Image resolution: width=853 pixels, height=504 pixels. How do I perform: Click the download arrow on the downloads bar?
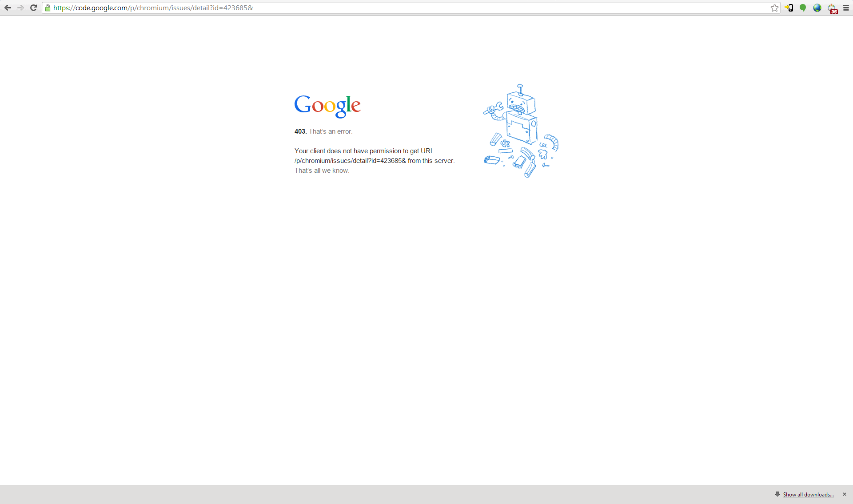[x=777, y=494]
